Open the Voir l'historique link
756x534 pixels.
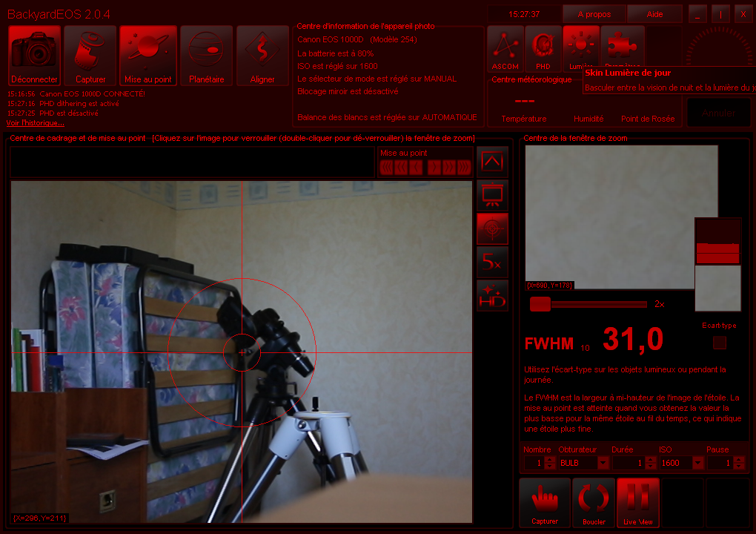pyautogui.click(x=35, y=123)
